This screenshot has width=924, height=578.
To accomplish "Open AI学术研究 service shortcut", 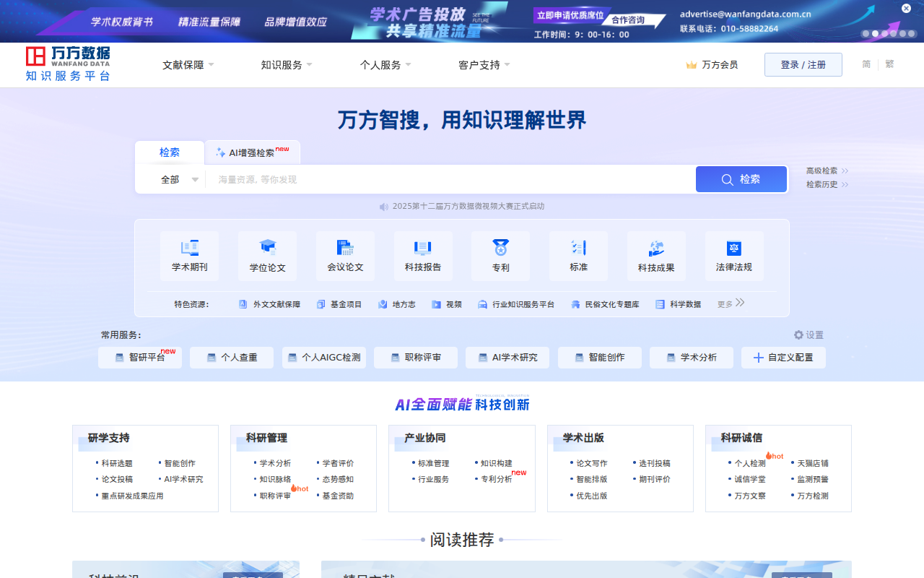I will click(507, 358).
